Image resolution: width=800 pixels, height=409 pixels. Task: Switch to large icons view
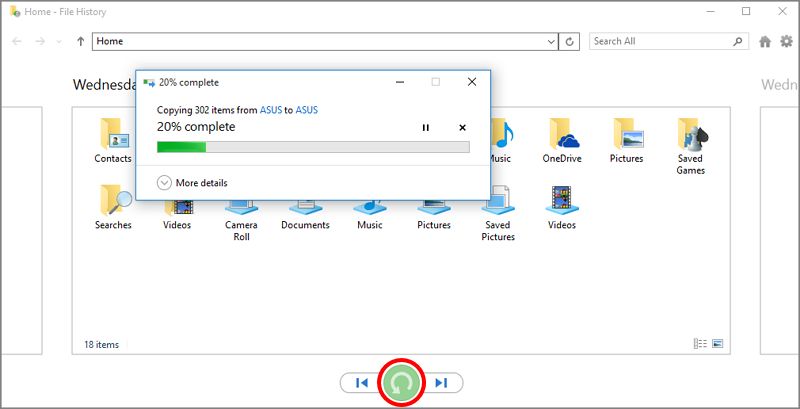(x=717, y=344)
